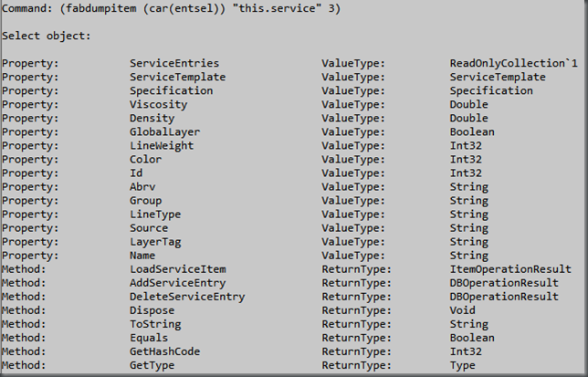The image size is (588, 377).
Task: Click the LineWeight property name
Action: [x=162, y=146]
